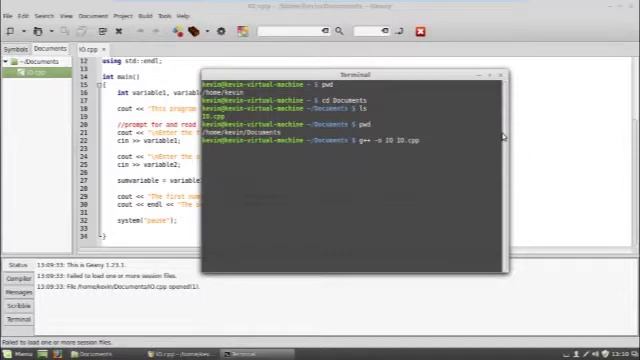Click the red Quit Geany icon
This screenshot has height=360, width=640.
pos(420,31)
